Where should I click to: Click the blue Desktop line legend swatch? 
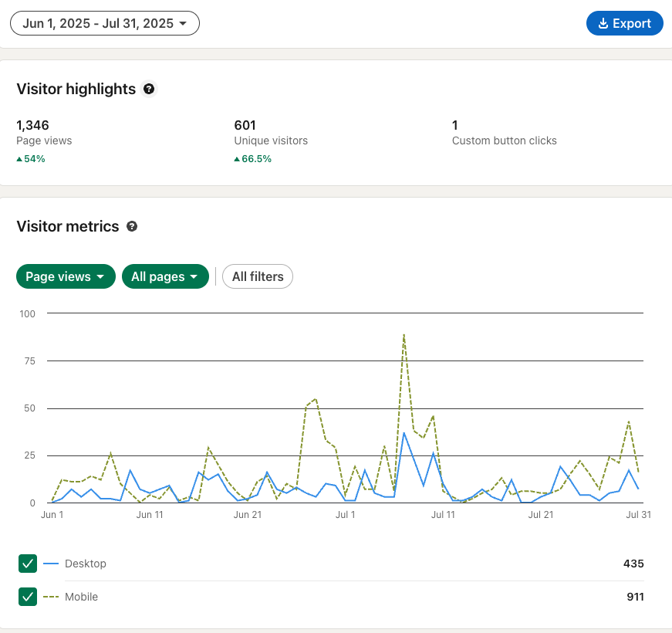point(51,564)
